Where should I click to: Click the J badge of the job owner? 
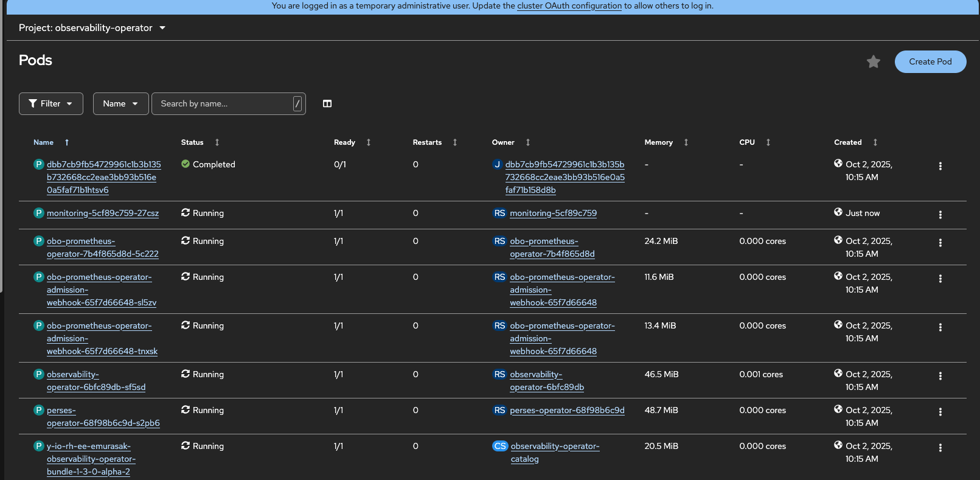pyautogui.click(x=498, y=164)
